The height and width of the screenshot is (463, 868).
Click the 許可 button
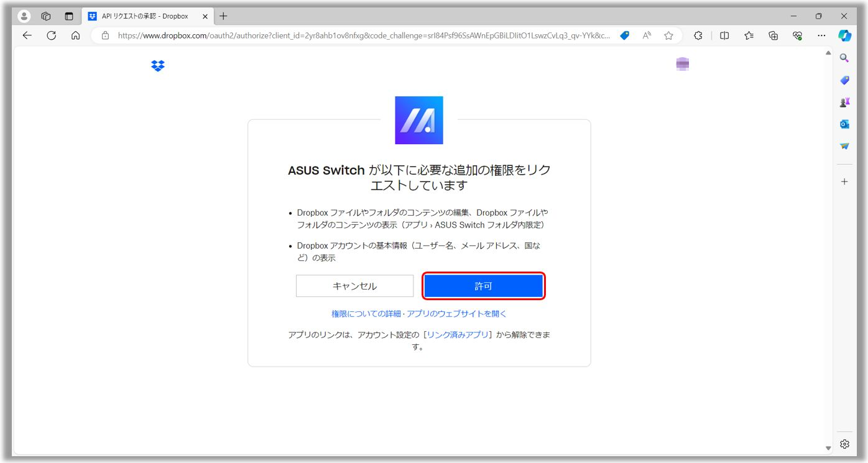483,286
